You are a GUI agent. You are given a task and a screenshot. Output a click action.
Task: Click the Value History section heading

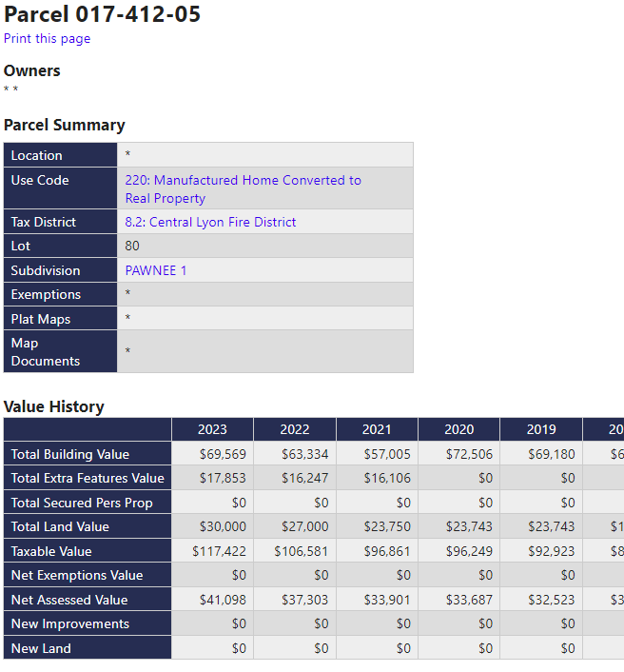tap(54, 406)
